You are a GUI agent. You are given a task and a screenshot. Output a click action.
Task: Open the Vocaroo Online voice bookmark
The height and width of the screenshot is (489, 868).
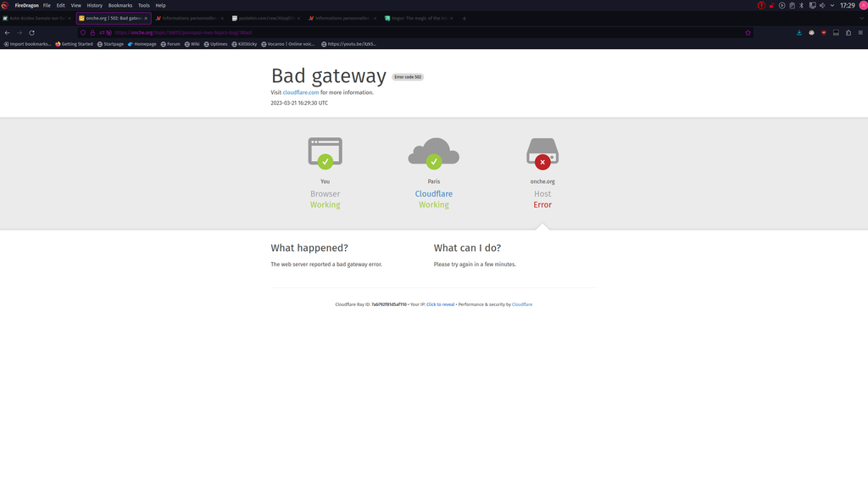pos(288,44)
